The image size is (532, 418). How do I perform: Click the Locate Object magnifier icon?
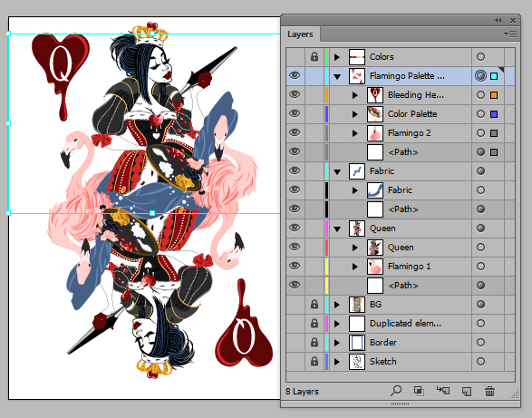pyautogui.click(x=396, y=391)
